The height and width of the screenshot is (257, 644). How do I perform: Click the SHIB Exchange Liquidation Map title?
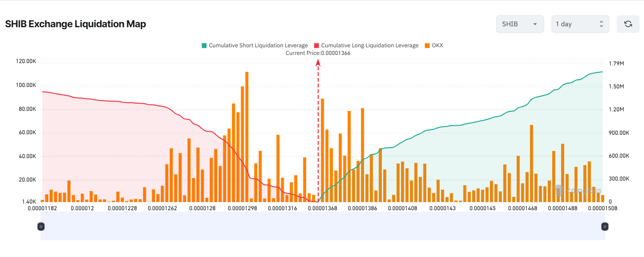[x=76, y=24]
